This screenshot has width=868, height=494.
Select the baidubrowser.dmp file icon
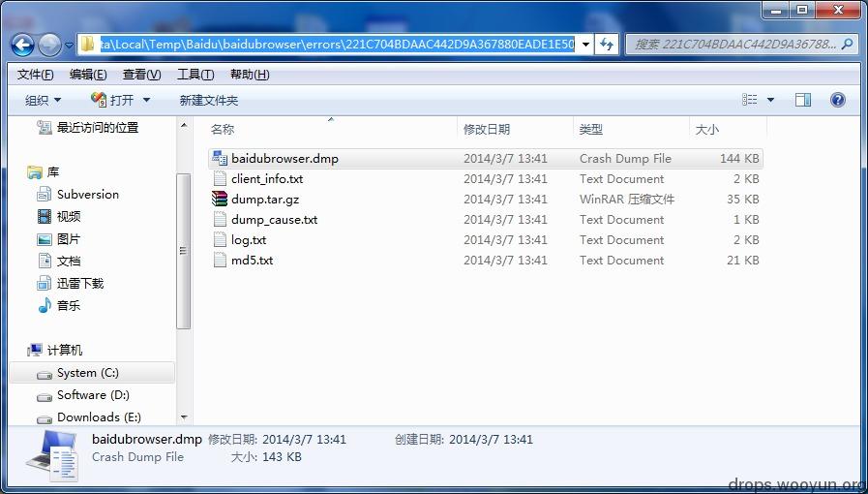[x=220, y=159]
